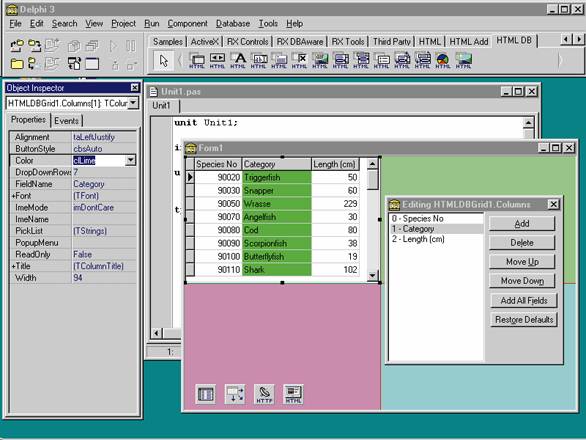This screenshot has width=586, height=440.
Task: Click the FieldName property row
Action: [73, 184]
